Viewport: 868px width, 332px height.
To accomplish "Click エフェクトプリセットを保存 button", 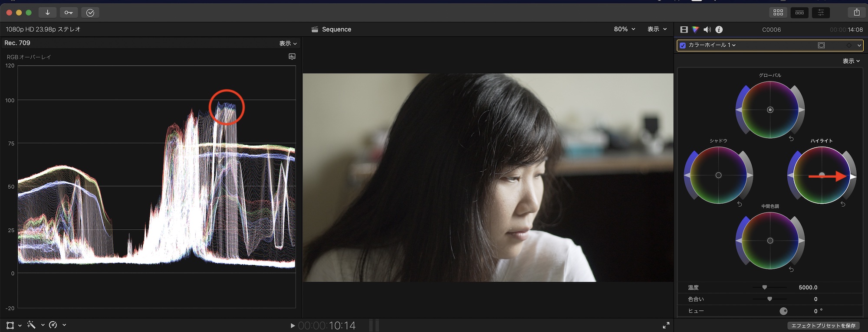I will (823, 325).
